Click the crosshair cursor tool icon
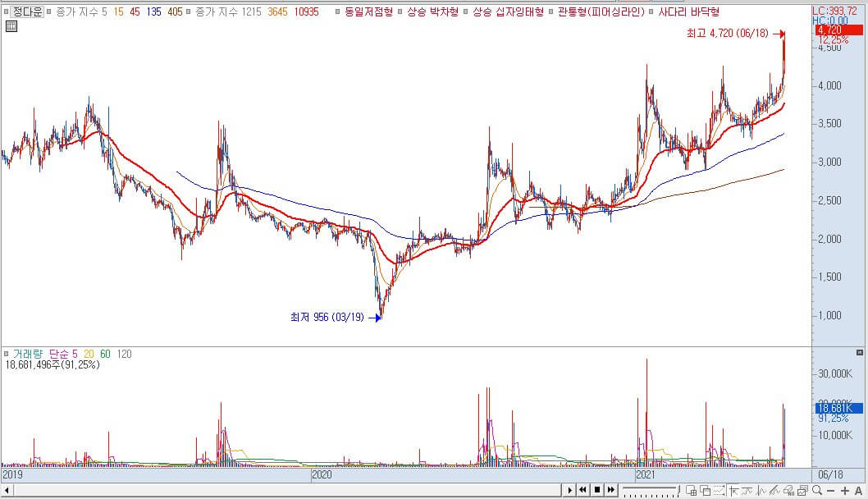The height and width of the screenshot is (499, 868). click(x=733, y=490)
